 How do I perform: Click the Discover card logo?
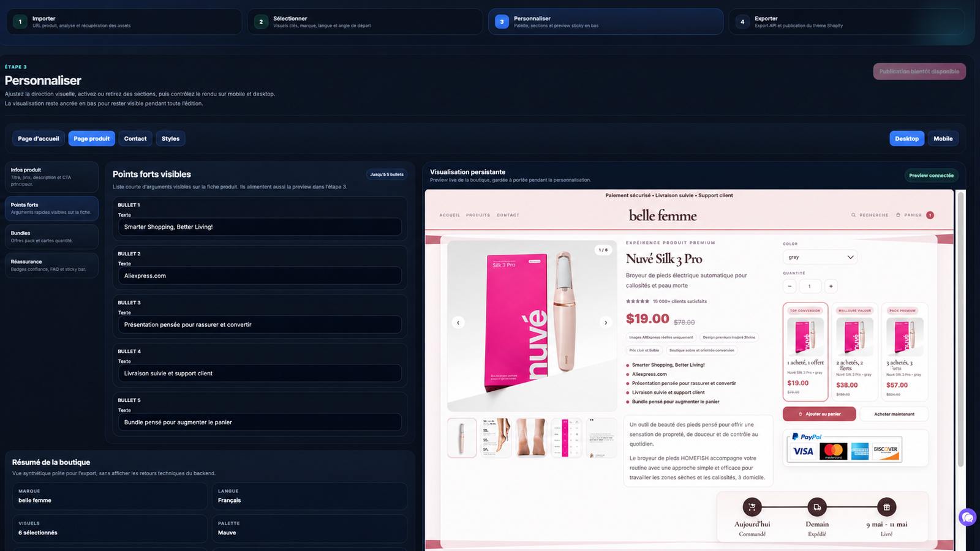click(x=885, y=451)
